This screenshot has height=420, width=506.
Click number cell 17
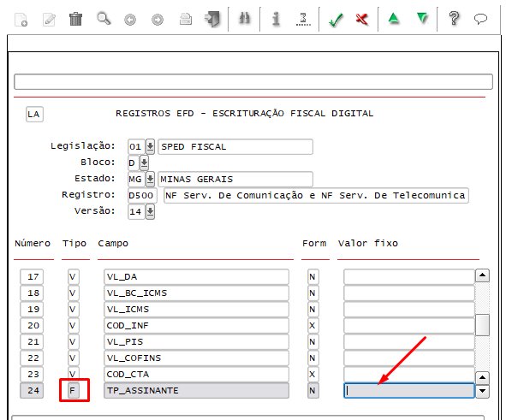32,277
